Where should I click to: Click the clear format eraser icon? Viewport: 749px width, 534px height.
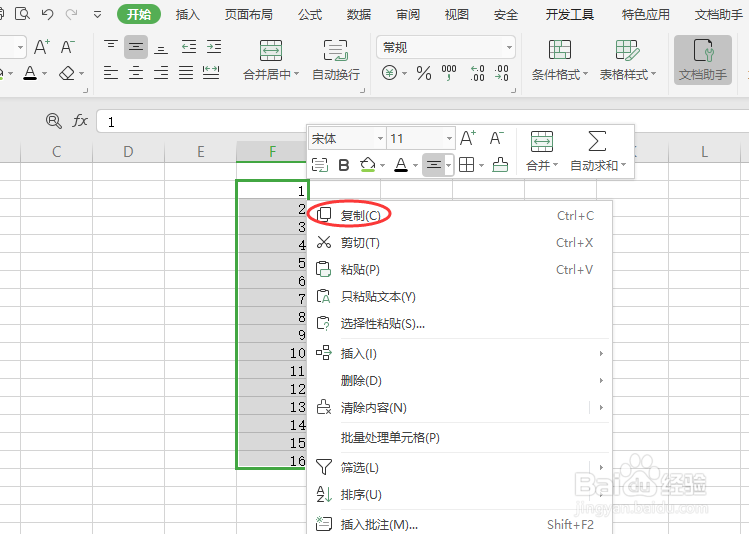[67, 73]
